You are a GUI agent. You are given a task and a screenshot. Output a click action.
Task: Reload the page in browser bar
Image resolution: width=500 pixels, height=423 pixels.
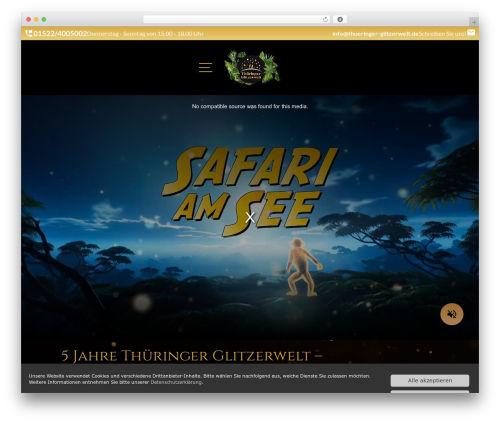pyautogui.click(x=325, y=20)
